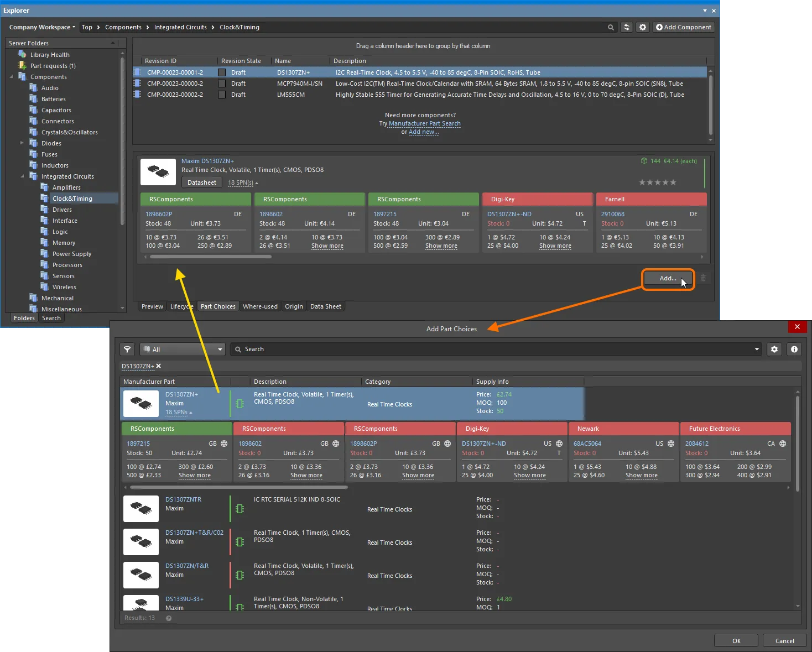Click globe icon on 1897215 supplier card
The width and height of the screenshot is (812, 652).
pyautogui.click(x=224, y=444)
